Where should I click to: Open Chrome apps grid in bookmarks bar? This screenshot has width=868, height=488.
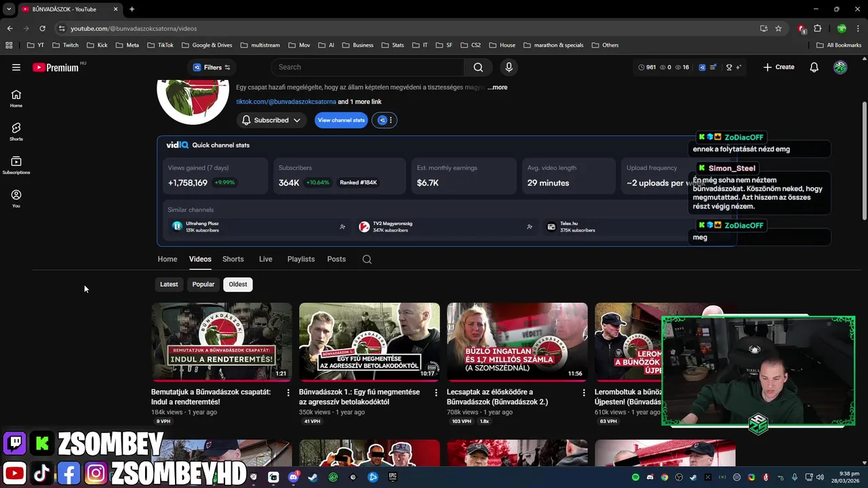coord(9,45)
